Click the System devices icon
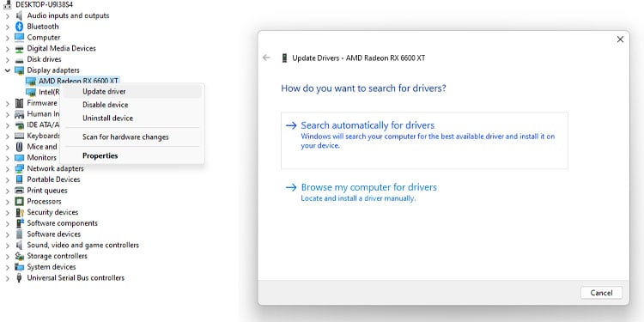Screen dimensions: 644x322 pyautogui.click(x=19, y=267)
